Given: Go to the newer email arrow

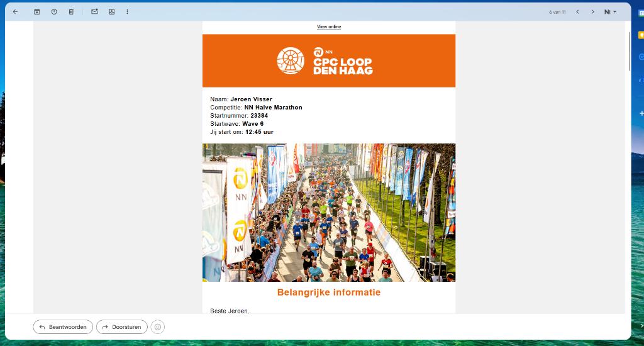Looking at the screenshot, I should [577, 12].
